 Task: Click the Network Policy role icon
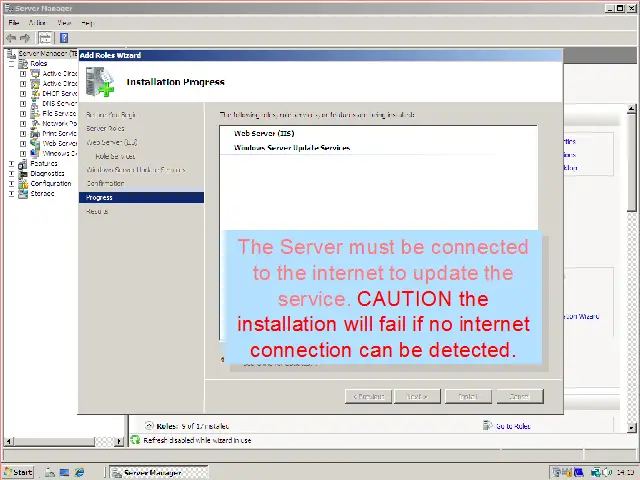coord(35,123)
